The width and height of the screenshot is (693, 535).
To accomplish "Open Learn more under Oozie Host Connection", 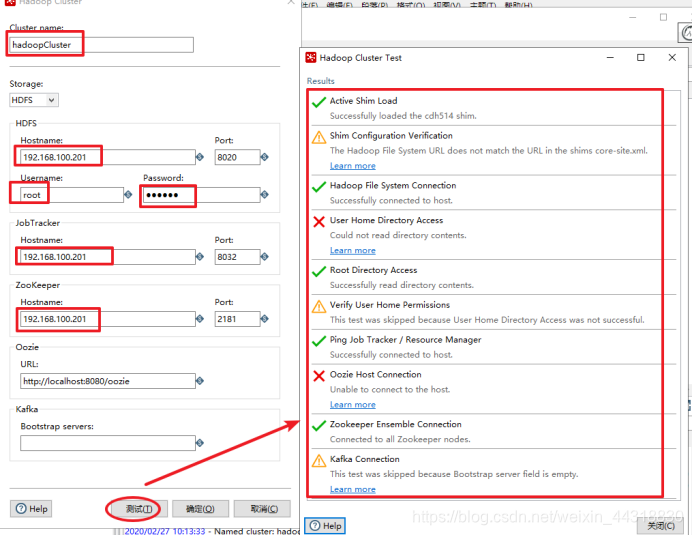I will (353, 405).
